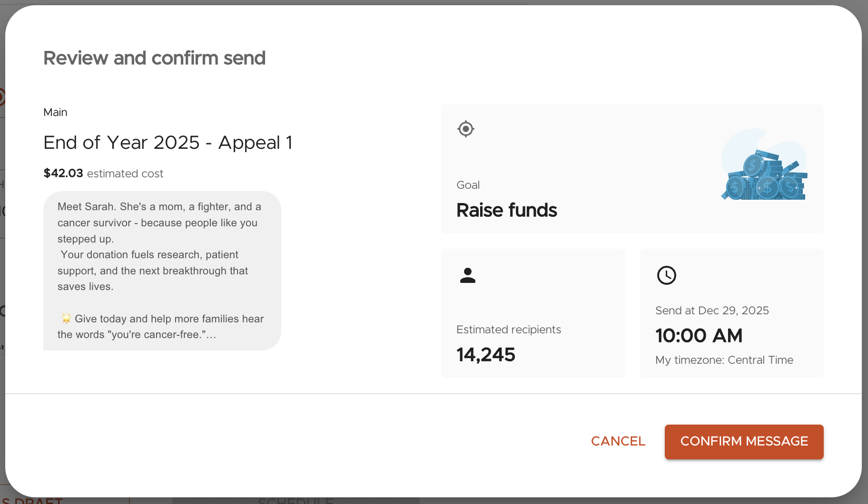Click the 'Raise funds' goal text
Screen dimensions: 868x504
506,210
